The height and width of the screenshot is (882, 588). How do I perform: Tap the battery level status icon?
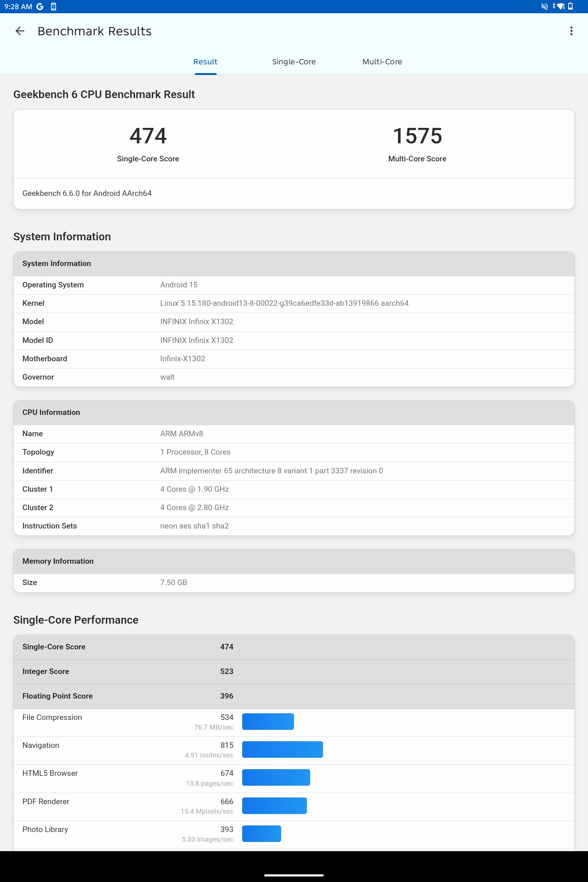point(570,6)
